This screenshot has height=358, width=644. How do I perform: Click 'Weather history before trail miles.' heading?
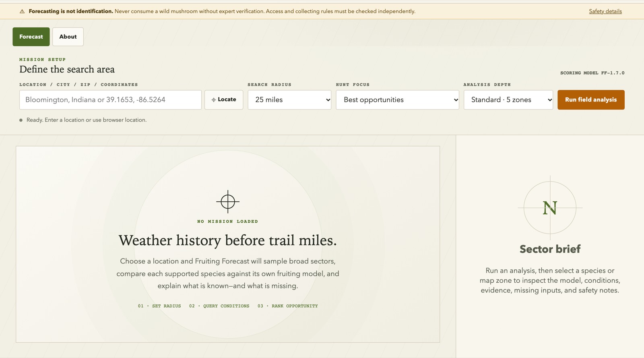[228, 240]
